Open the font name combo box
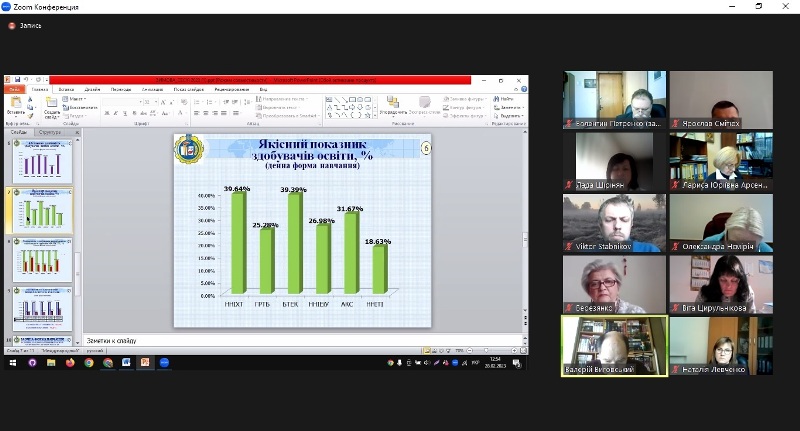 point(122,102)
